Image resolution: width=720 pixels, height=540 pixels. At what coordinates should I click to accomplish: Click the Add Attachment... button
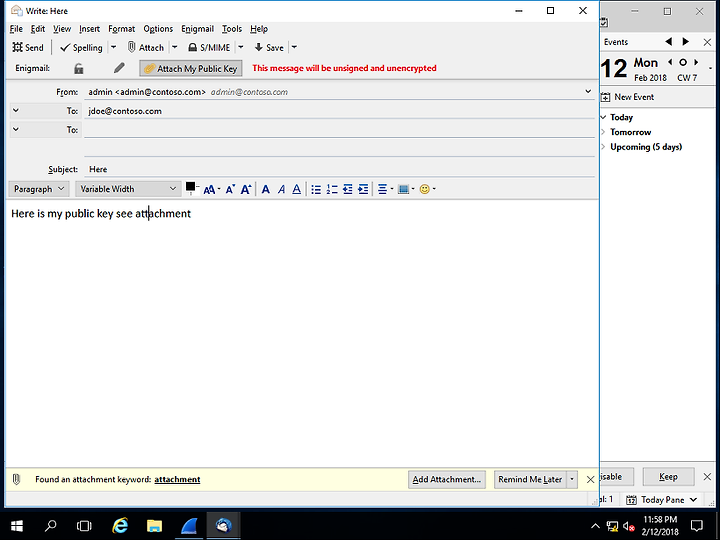[446, 479]
